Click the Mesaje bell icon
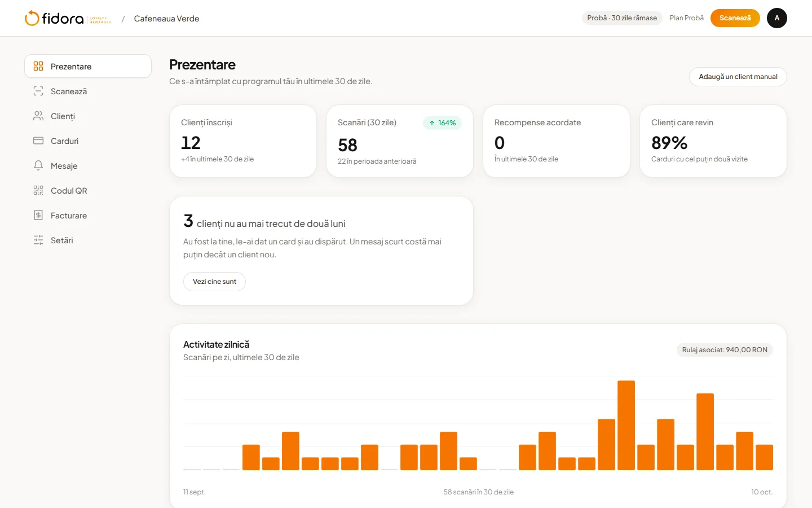Screen dimensions: 812x508 click(38, 165)
